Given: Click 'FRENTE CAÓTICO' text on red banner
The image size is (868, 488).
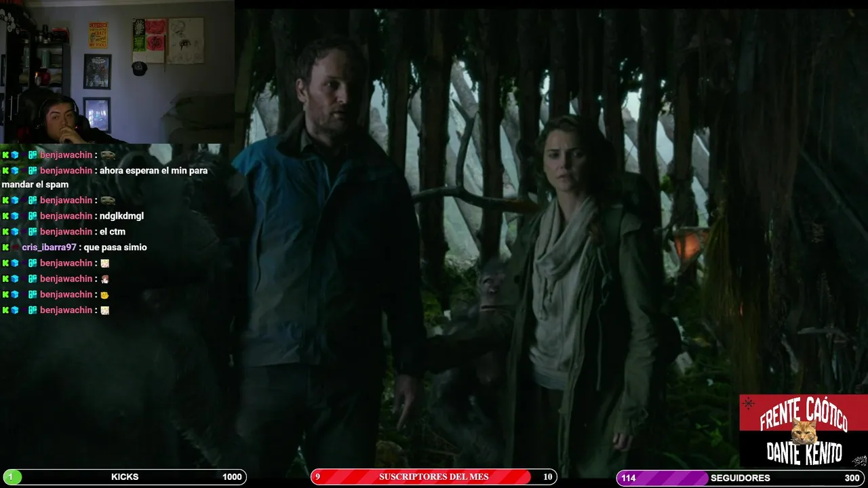Looking at the screenshot, I should (804, 413).
